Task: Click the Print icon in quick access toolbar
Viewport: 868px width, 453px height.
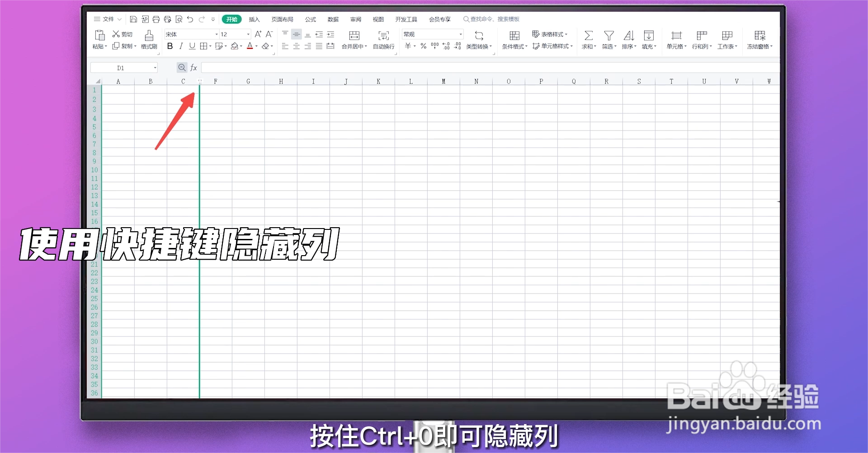Action: pyautogui.click(x=156, y=19)
